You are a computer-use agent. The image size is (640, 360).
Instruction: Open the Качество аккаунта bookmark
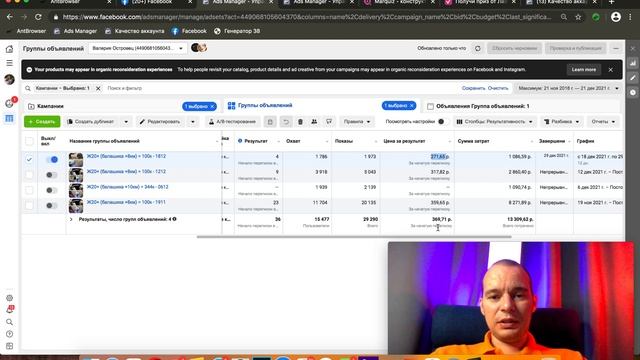click(x=135, y=31)
